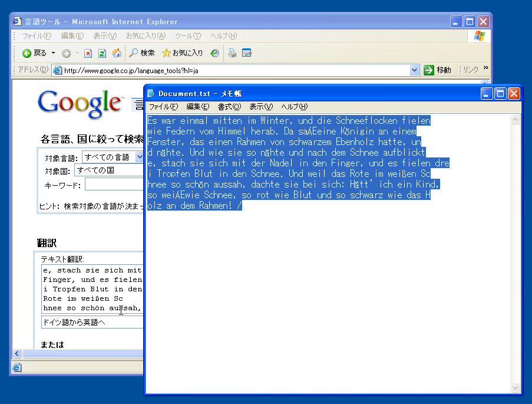Open 対象言語 すべての言語 dropdown
The width and height of the screenshot is (532, 404).
(x=113, y=157)
